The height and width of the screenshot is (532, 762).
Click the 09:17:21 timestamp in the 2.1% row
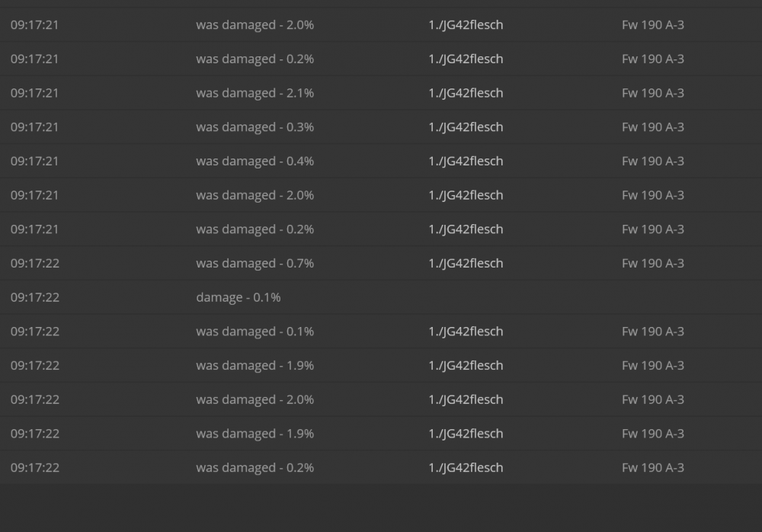(x=34, y=93)
